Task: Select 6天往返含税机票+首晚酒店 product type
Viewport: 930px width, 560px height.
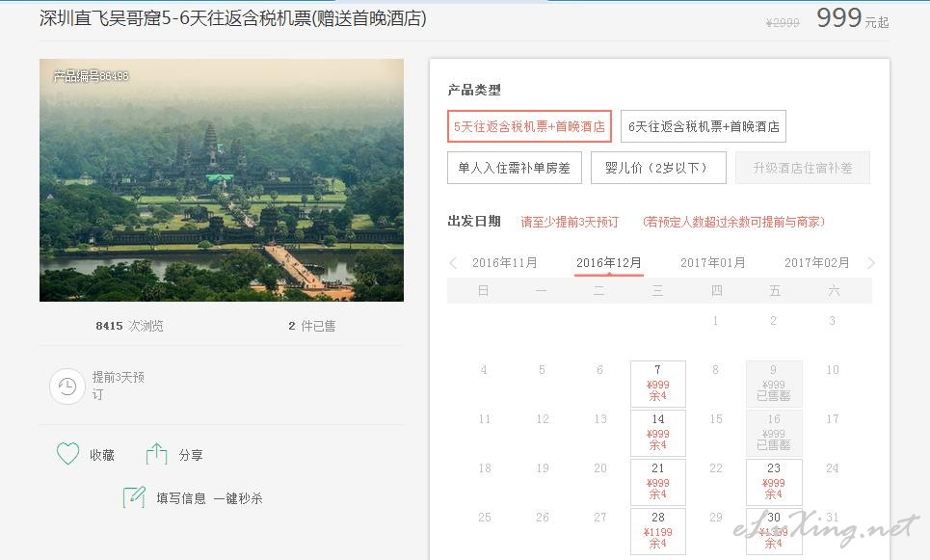Action: tap(704, 126)
